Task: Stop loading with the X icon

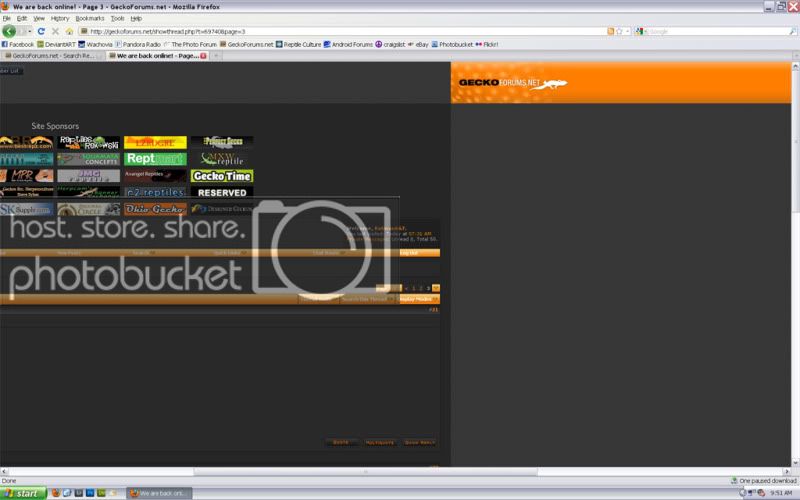Action: (x=55, y=32)
